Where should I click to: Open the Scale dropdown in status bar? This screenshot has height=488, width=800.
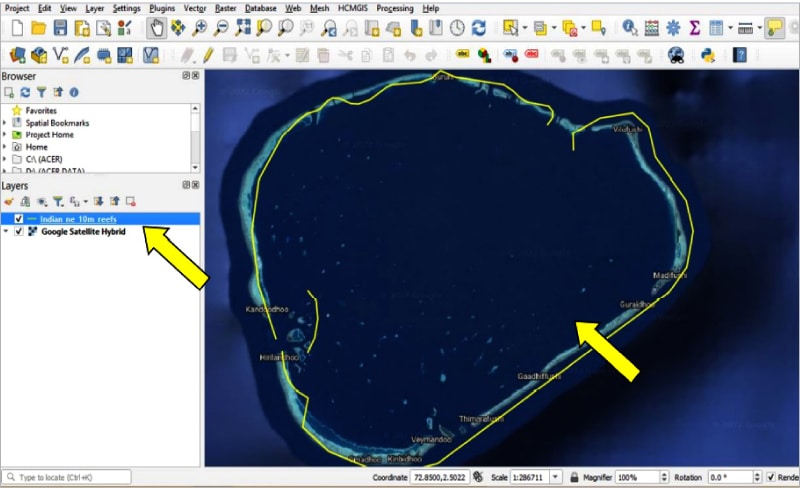click(x=555, y=477)
